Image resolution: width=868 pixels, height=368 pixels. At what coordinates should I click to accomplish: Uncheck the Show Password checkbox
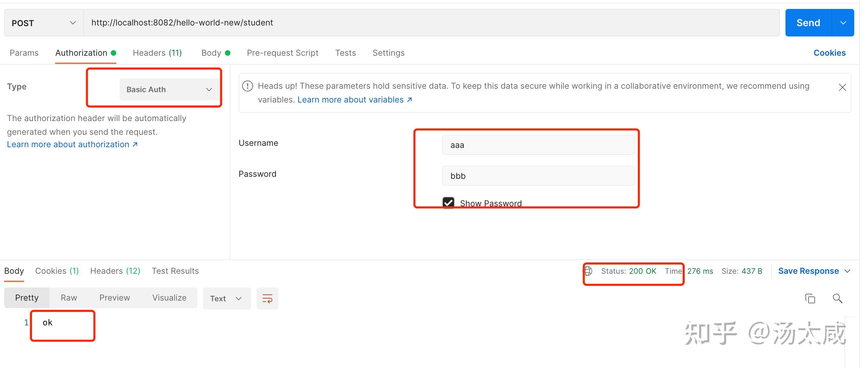tap(448, 203)
